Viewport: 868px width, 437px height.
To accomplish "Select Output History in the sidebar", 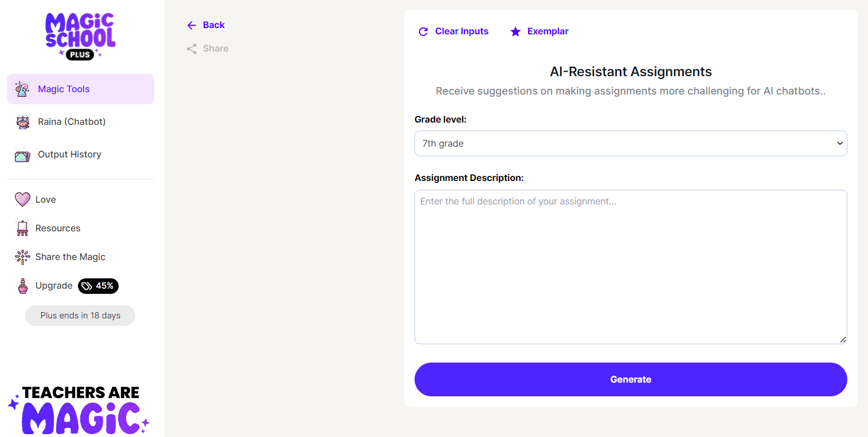I will pyautogui.click(x=69, y=155).
